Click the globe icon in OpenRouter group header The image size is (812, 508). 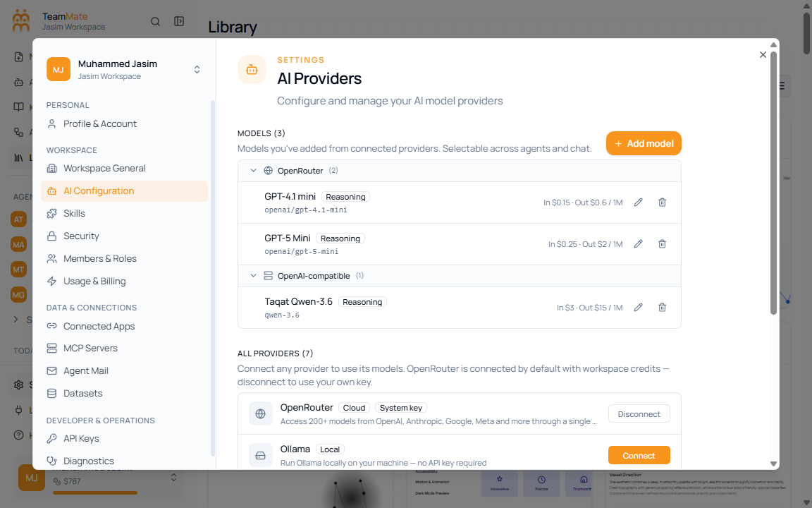point(269,171)
